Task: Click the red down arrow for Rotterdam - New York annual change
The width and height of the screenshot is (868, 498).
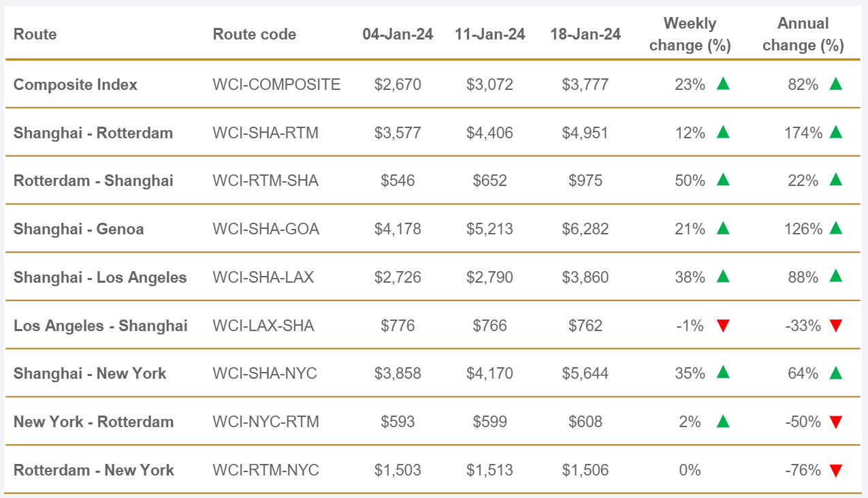Action: click(x=836, y=470)
